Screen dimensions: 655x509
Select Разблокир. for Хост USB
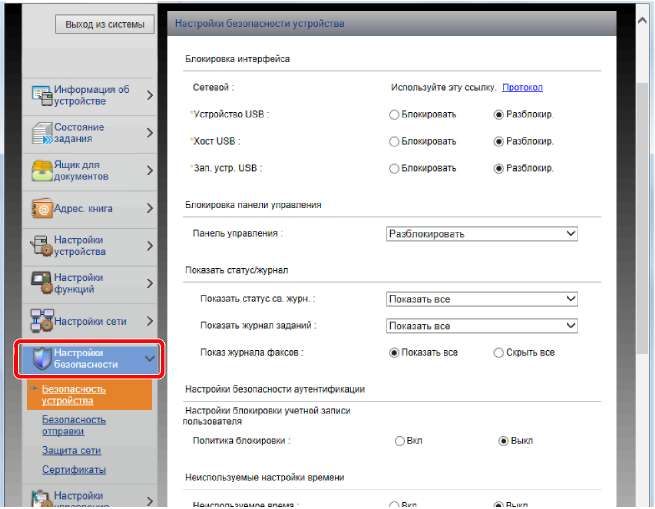(x=499, y=141)
